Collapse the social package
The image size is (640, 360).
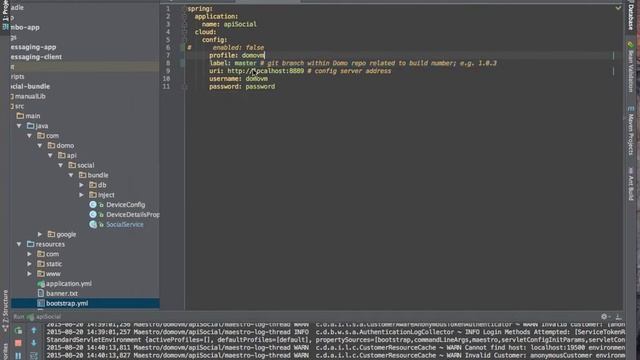[x=60, y=165]
